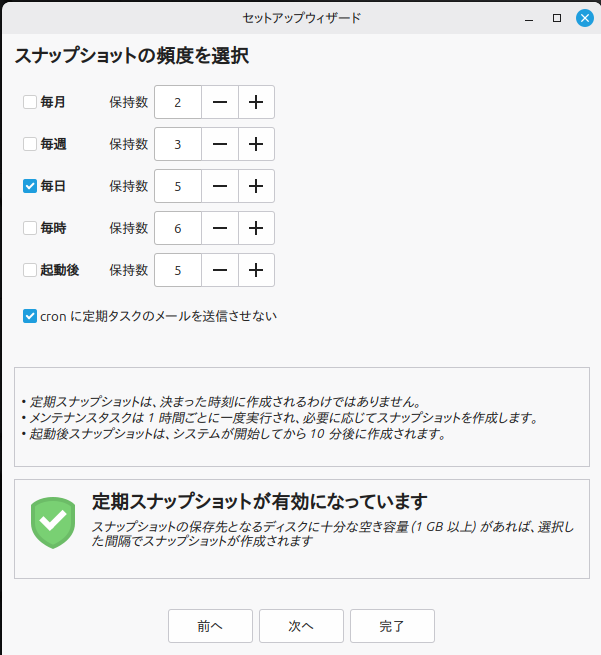The image size is (601, 655).
Task: Uncheck the 毎日 daily snapshot checkbox
Action: tap(30, 186)
